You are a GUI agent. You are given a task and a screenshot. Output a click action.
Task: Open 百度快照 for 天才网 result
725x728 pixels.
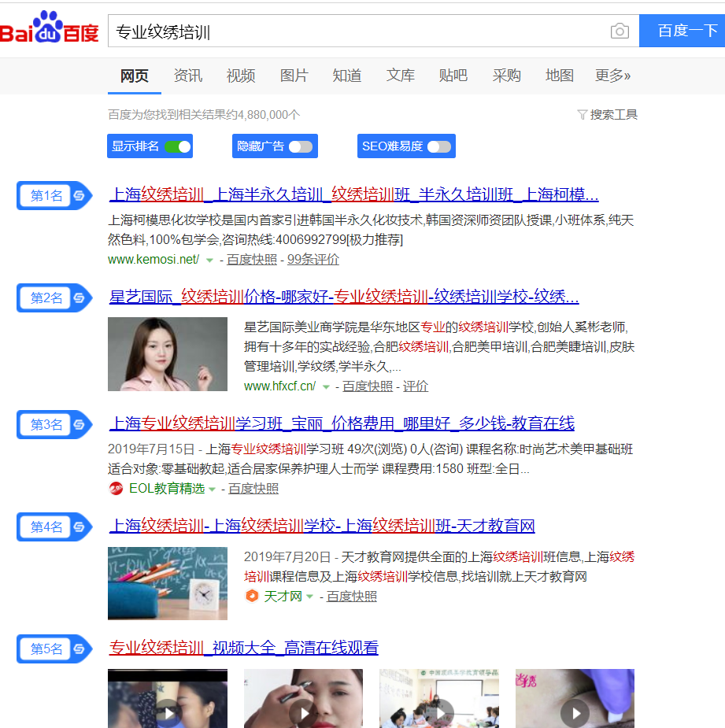[x=352, y=596]
